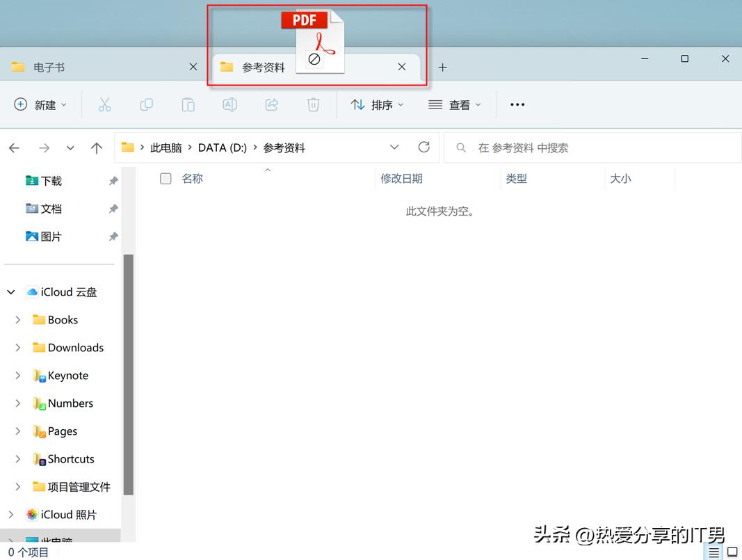
Task: Open the 查看 view dropdown
Action: (455, 104)
